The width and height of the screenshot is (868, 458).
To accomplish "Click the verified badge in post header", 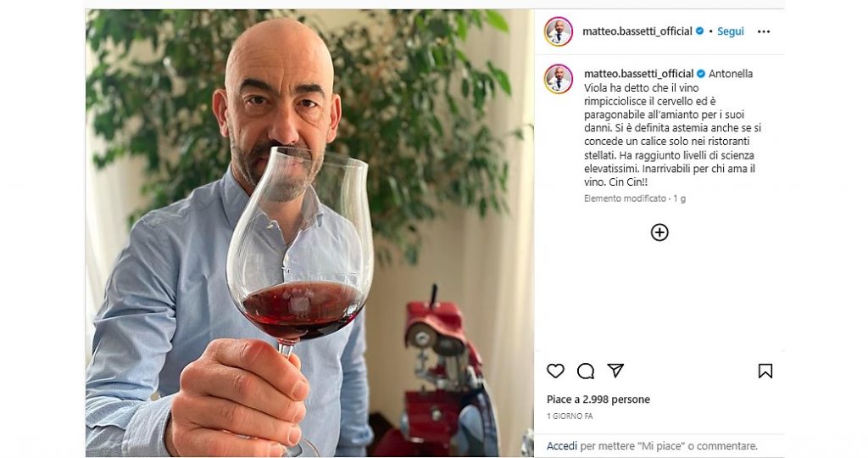I will coord(700,31).
